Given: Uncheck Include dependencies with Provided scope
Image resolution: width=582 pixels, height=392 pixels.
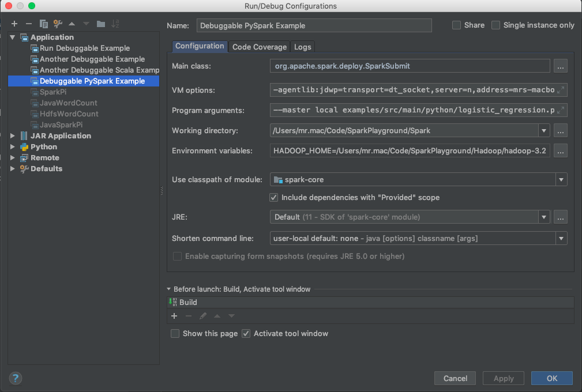Looking at the screenshot, I should click(x=273, y=197).
